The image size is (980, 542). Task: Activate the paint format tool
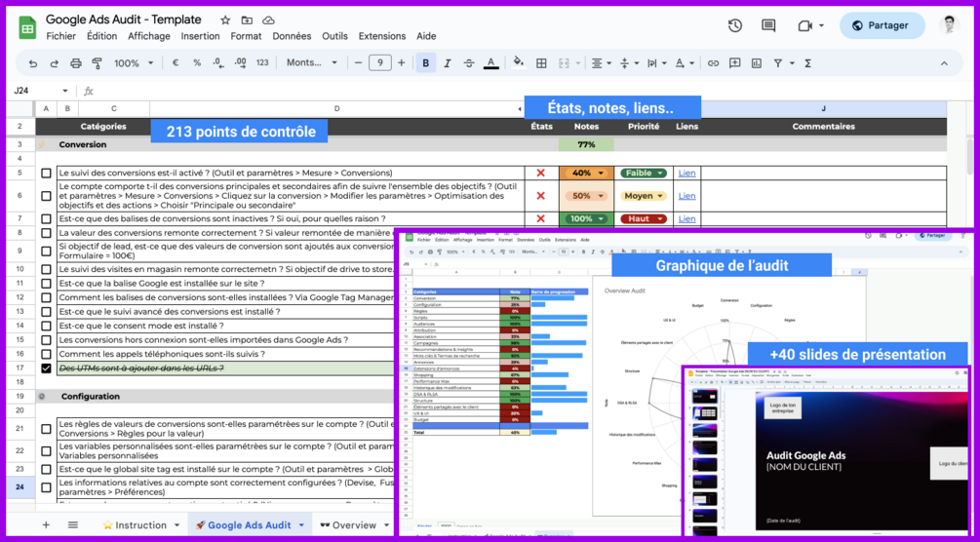[97, 63]
